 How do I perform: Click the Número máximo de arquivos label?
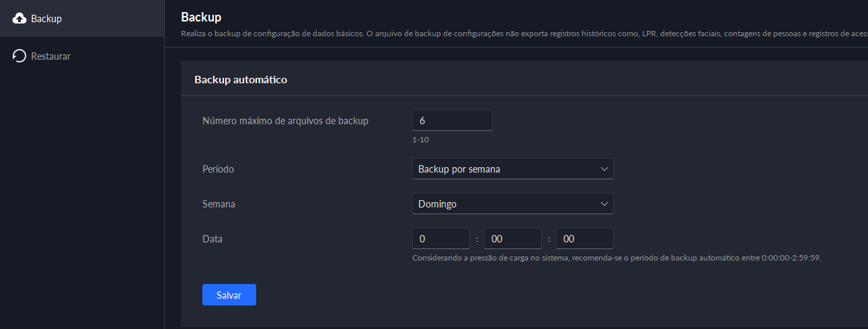coord(285,121)
